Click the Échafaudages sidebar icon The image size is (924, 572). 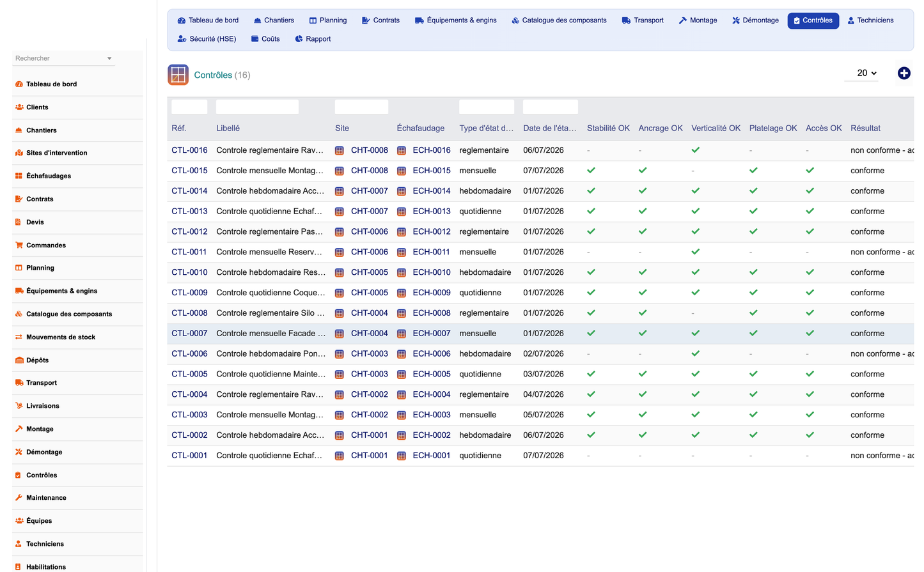point(19,176)
